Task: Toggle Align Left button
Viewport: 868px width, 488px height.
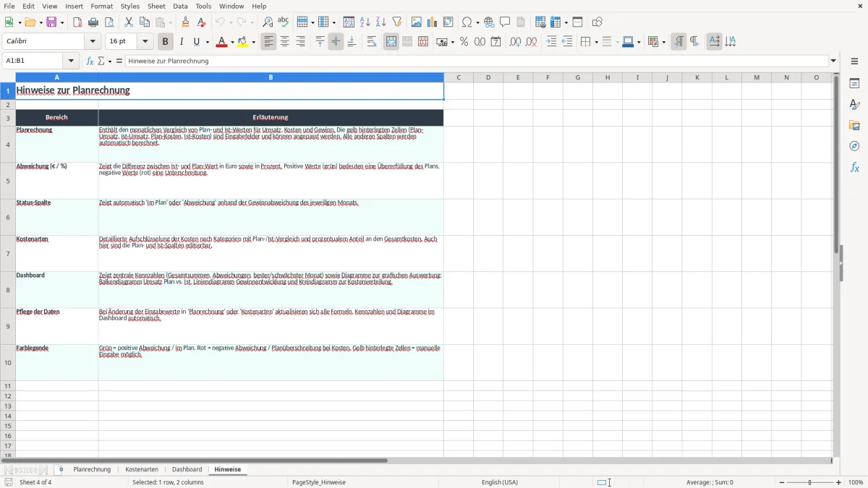Action: click(x=269, y=42)
